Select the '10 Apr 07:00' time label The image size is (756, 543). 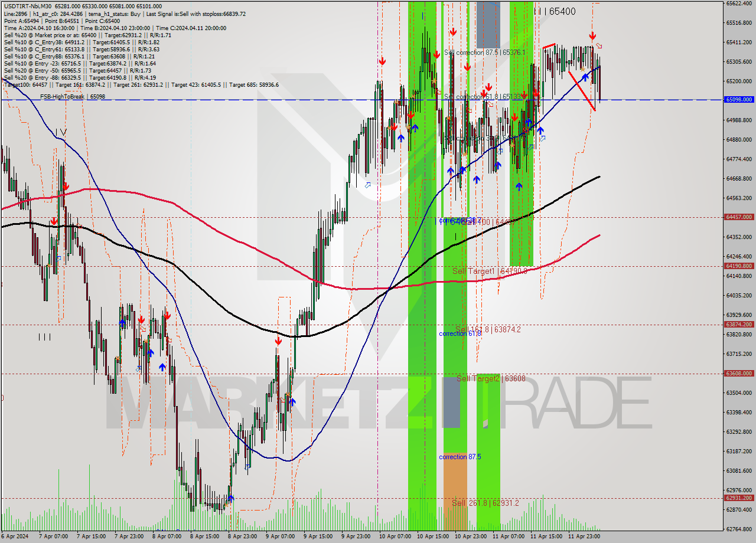point(395,537)
